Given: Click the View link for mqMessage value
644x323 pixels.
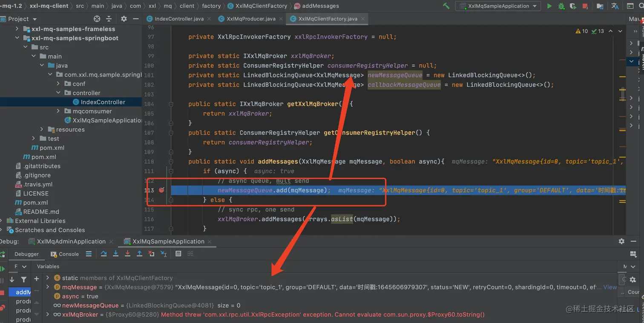Looking at the screenshot, I should click(610, 287).
